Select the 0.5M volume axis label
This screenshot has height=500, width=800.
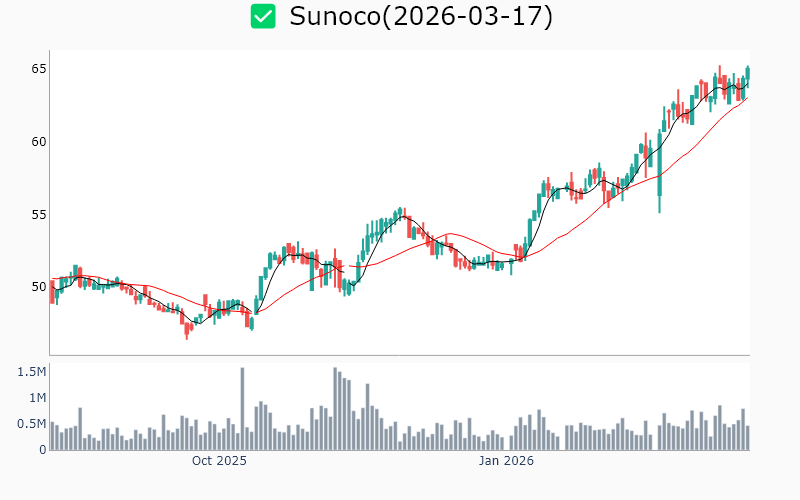[31, 424]
